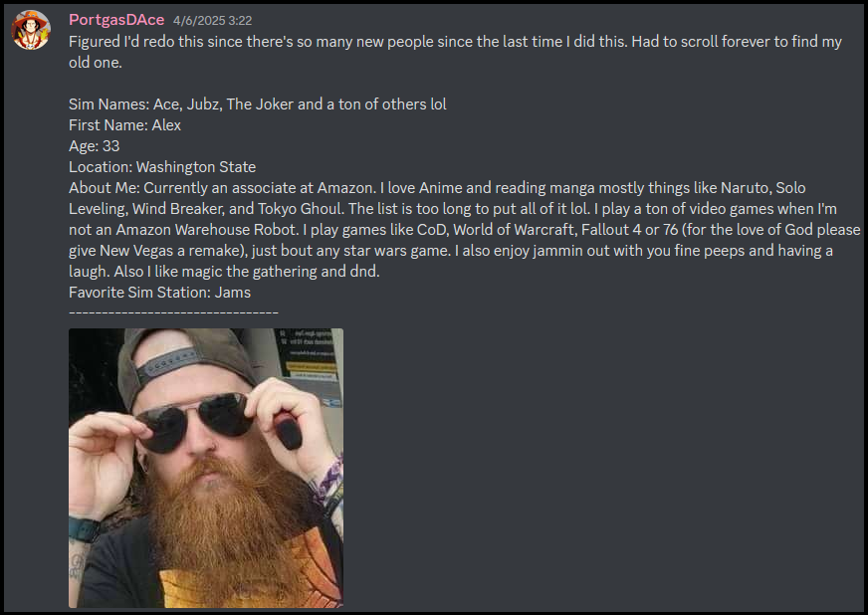Click the 'Age: 33' line
Image resolution: width=868 pixels, height=615 pixels.
tap(95, 146)
